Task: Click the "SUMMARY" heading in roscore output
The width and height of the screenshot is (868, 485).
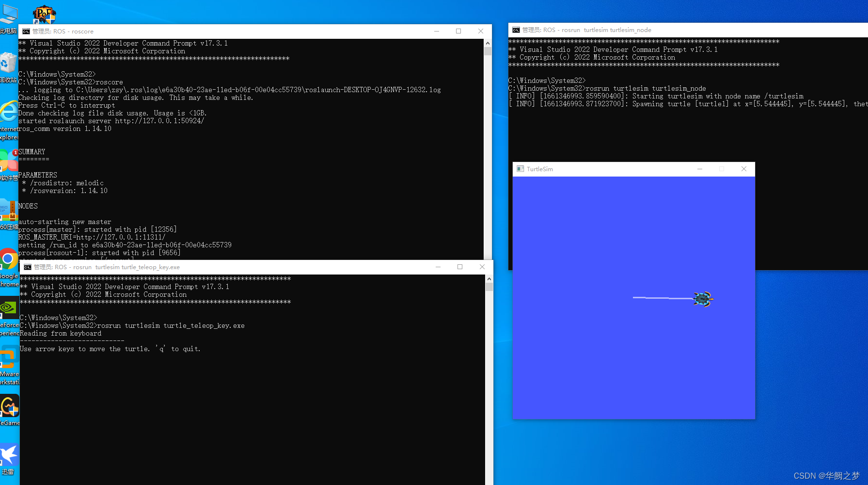Action: pos(32,152)
